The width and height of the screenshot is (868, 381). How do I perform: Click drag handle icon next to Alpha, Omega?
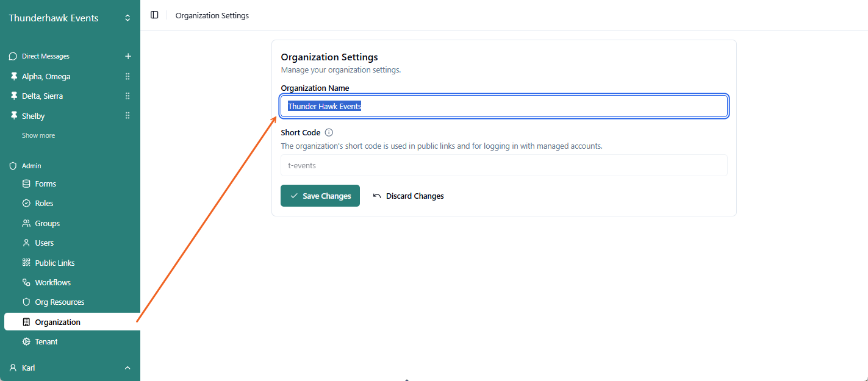[127, 77]
